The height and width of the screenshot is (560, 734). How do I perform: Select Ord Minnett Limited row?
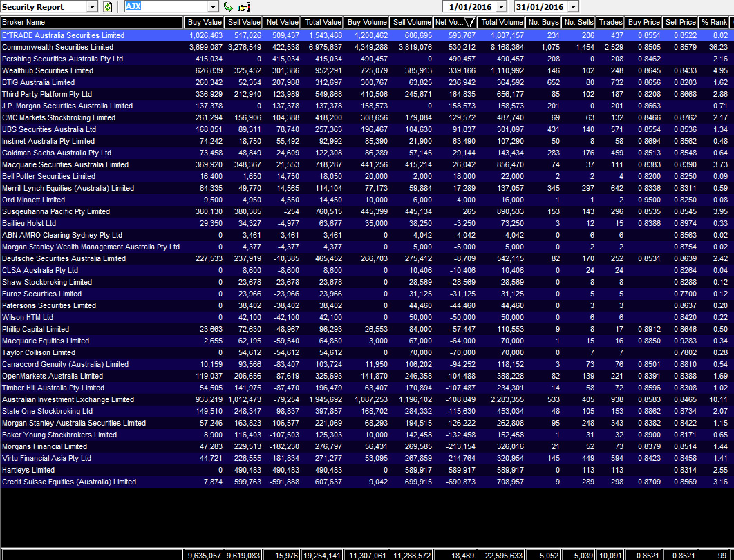coord(367,200)
